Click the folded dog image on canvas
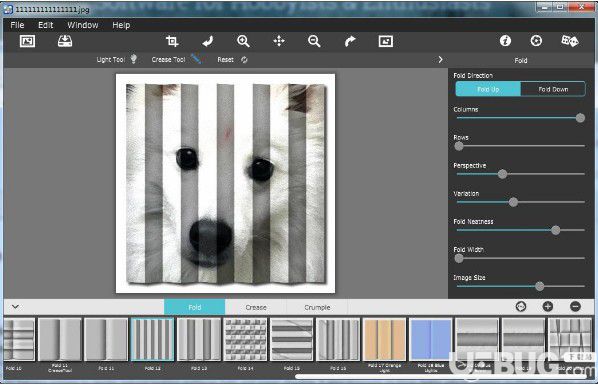598x386 pixels. click(226, 183)
